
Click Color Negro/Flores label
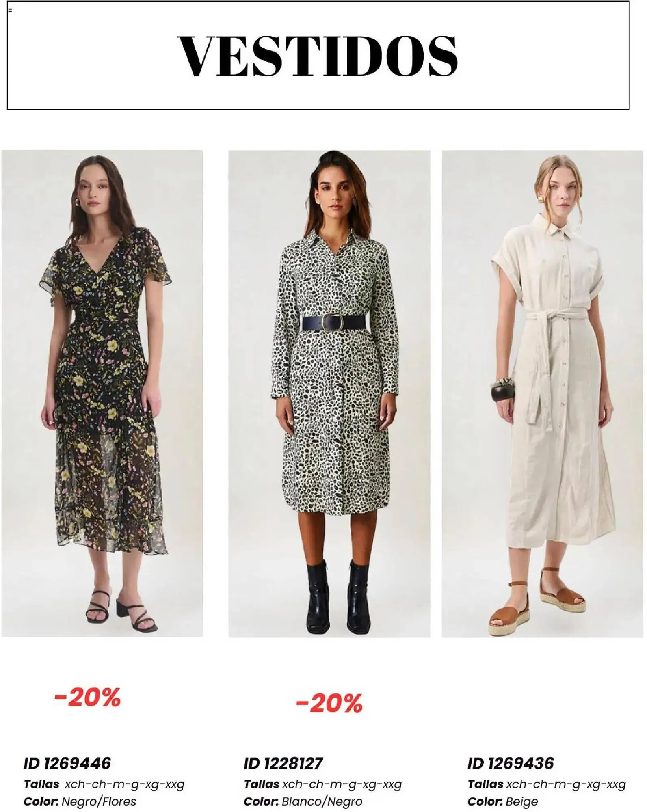80,801
